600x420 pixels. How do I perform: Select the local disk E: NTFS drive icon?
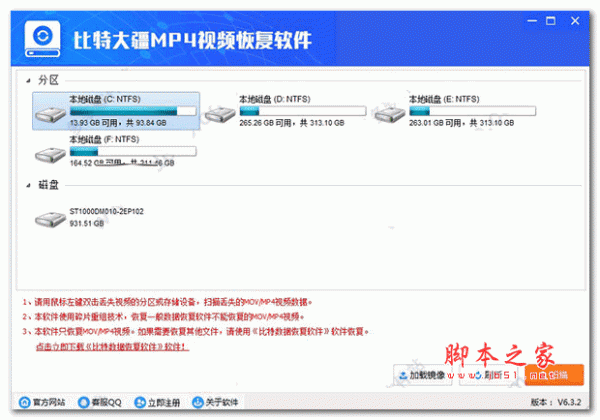click(390, 115)
